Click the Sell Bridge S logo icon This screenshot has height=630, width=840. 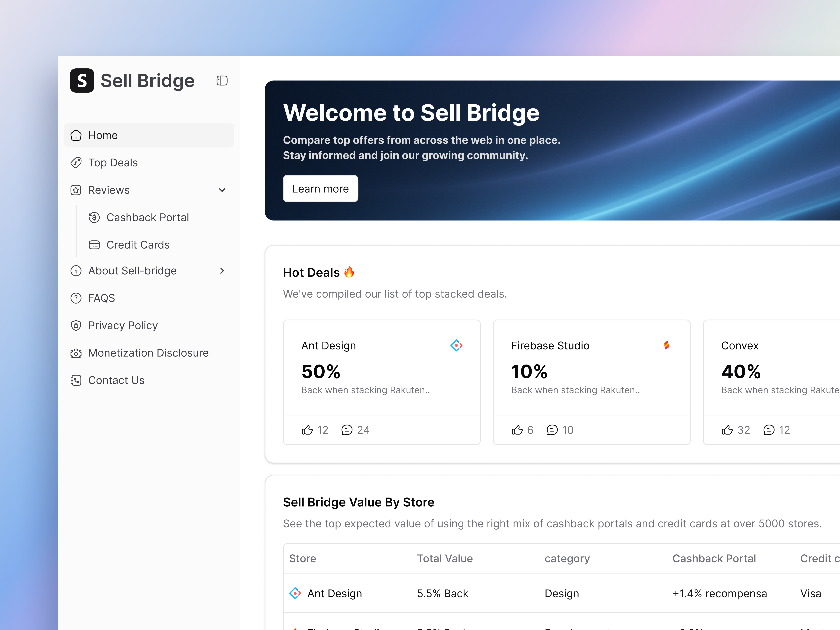82,80
